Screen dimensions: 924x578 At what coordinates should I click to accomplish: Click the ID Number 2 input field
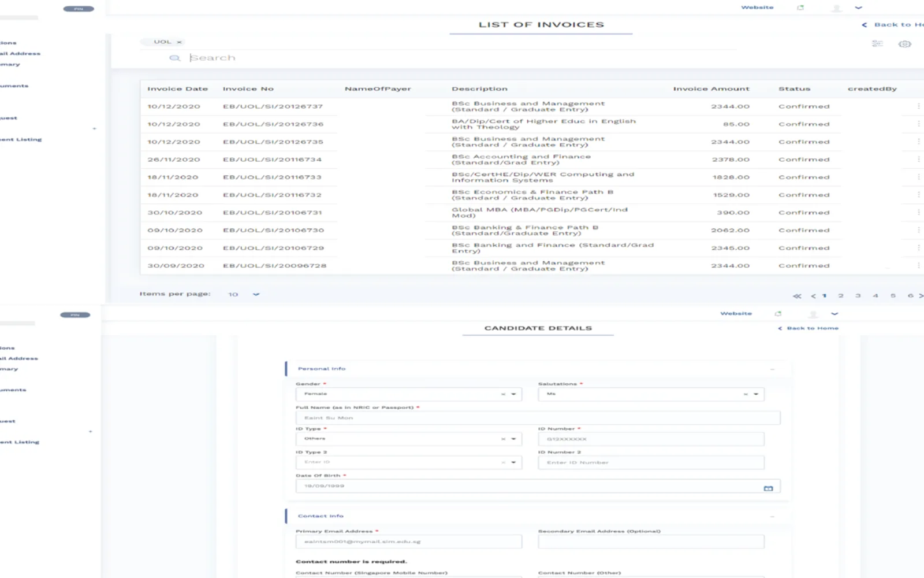651,462
